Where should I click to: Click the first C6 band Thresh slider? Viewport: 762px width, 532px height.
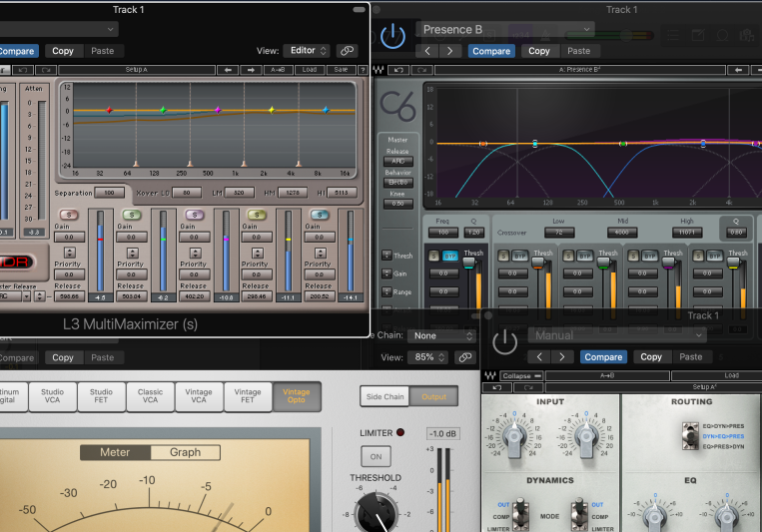pos(468,263)
